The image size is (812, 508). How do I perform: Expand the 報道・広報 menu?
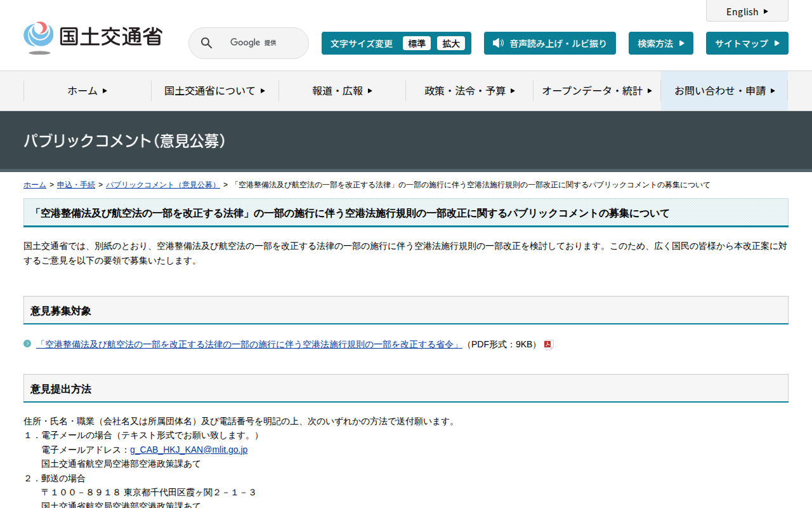pos(342,91)
